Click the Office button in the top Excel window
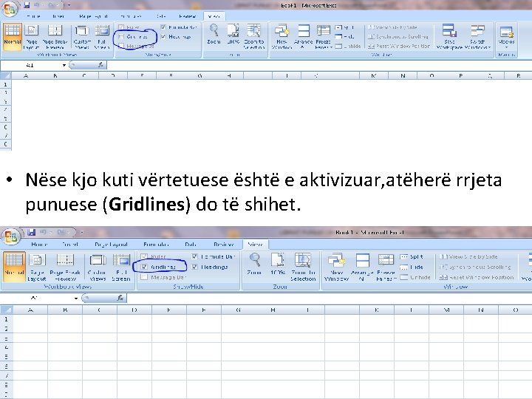Viewport: 532px width, 399px height. [10, 8]
